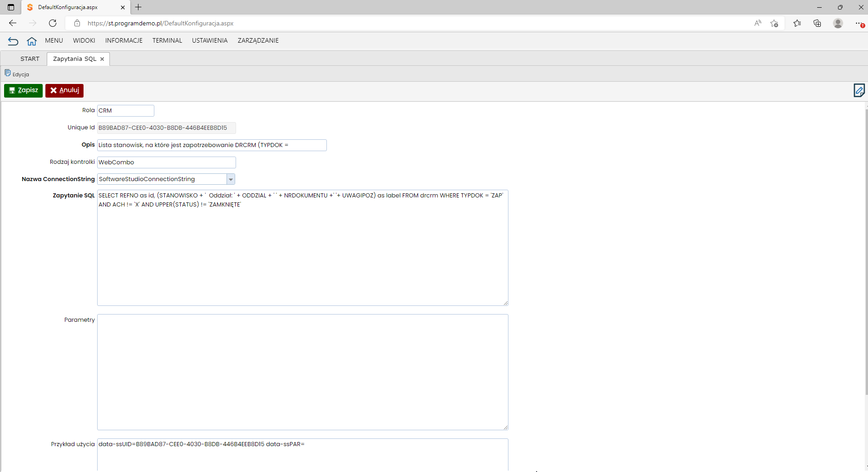
Task: Go to the home icon
Action: click(x=32, y=41)
